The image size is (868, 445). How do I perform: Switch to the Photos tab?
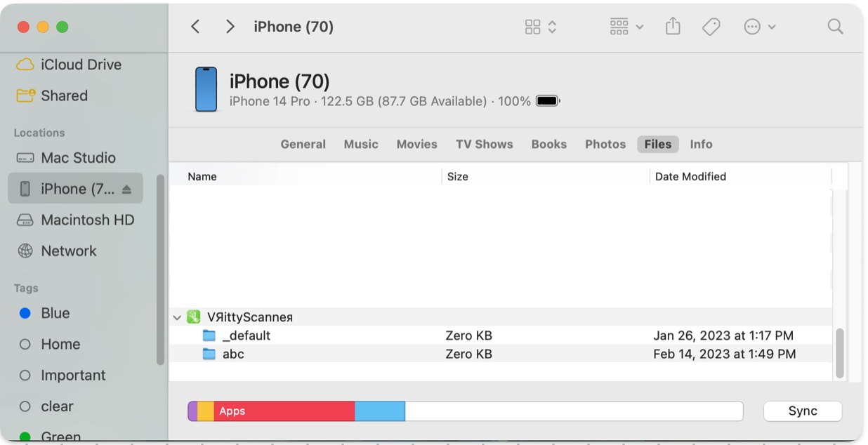(605, 144)
